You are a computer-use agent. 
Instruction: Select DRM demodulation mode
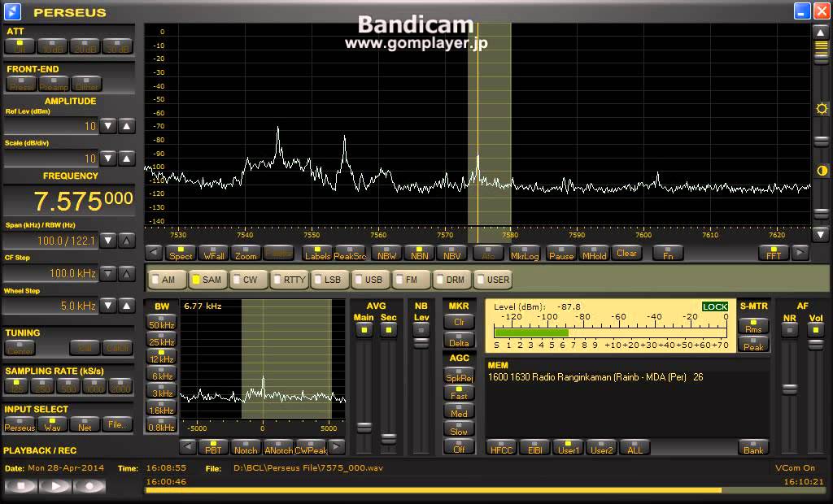pos(453,280)
